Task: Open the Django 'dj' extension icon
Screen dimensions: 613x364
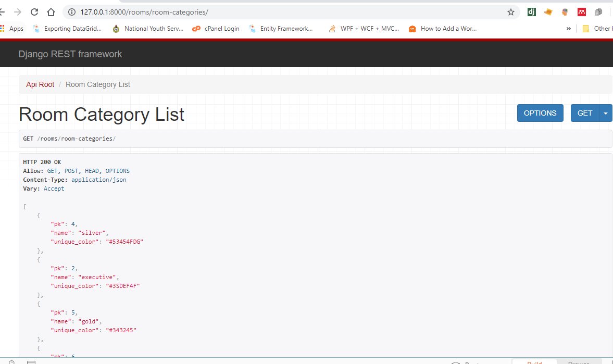Action: coord(531,12)
